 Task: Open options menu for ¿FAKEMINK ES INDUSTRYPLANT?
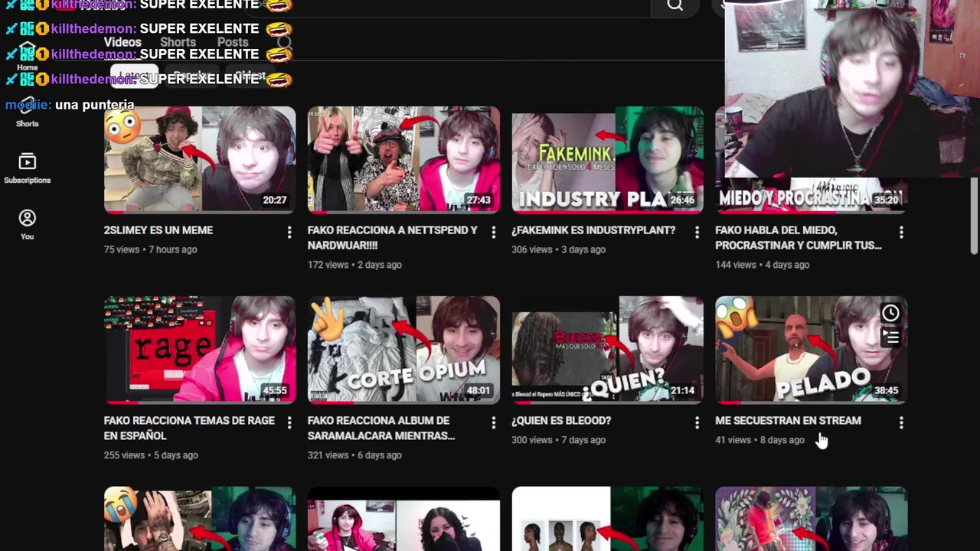point(697,231)
